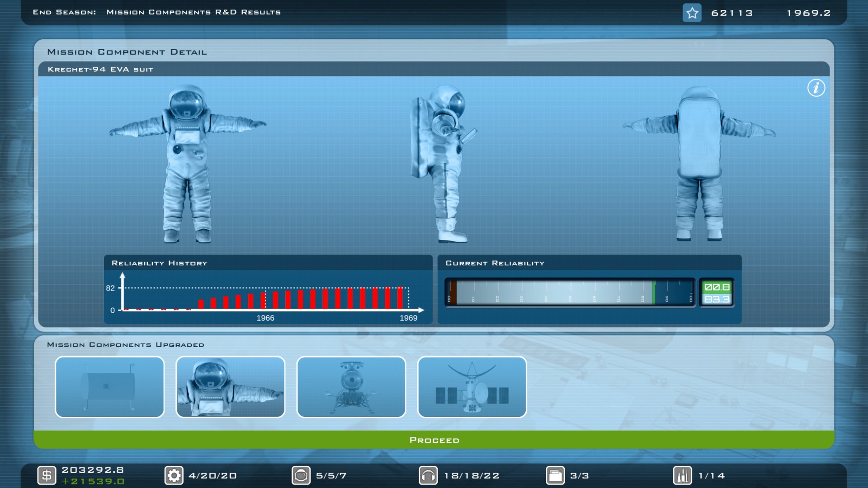
Task: Select the rockets icon showing 1/14
Action: point(682,475)
